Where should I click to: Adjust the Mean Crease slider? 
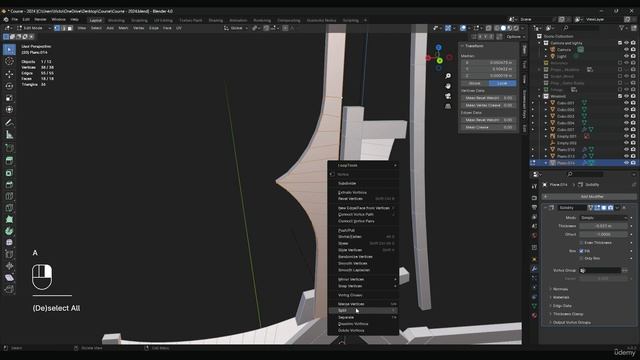point(489,127)
